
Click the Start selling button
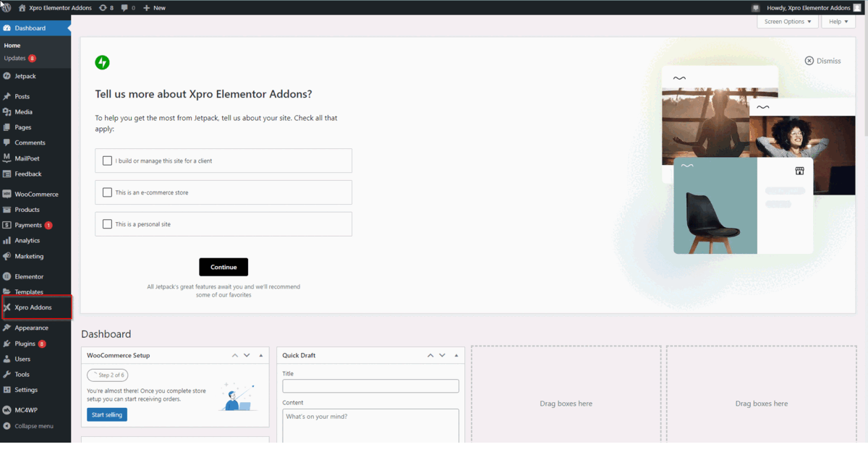pyautogui.click(x=107, y=414)
